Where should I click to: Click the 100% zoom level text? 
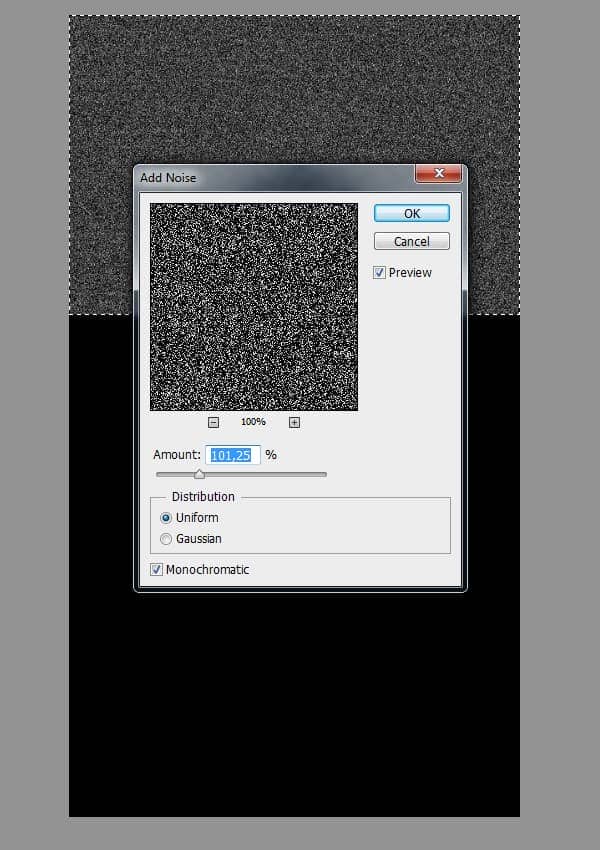pyautogui.click(x=253, y=422)
